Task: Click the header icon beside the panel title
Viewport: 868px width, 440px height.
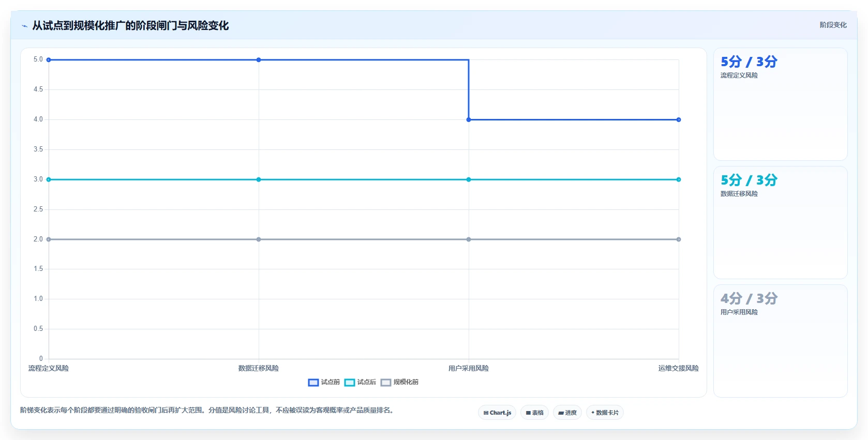Action: tap(24, 26)
